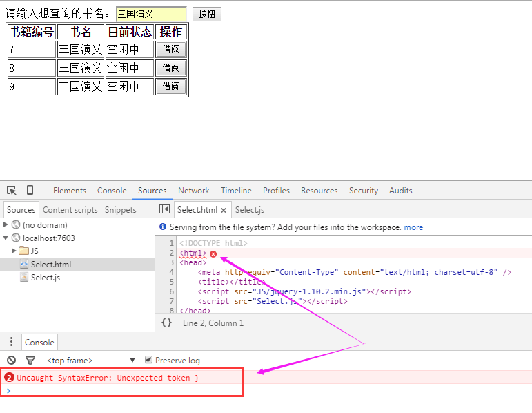The width and height of the screenshot is (532, 413).
Task: Pretty print code with braces icon
Action: (x=166, y=323)
